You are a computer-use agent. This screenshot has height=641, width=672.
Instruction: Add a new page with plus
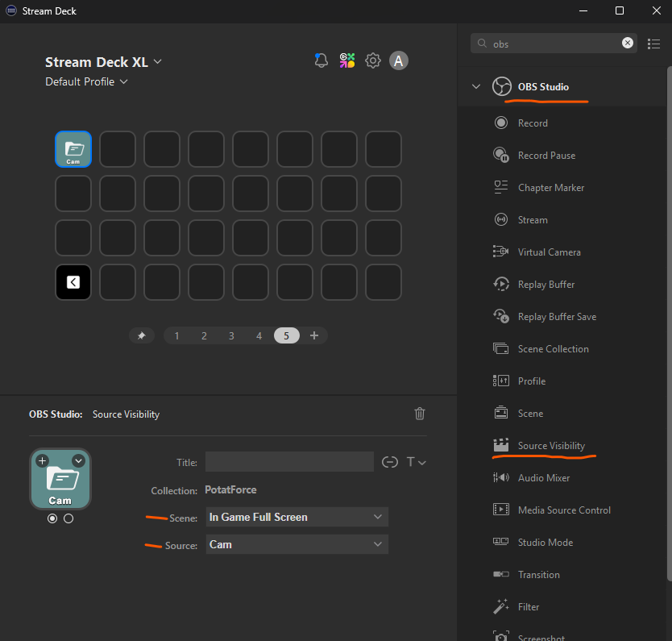pyautogui.click(x=314, y=335)
